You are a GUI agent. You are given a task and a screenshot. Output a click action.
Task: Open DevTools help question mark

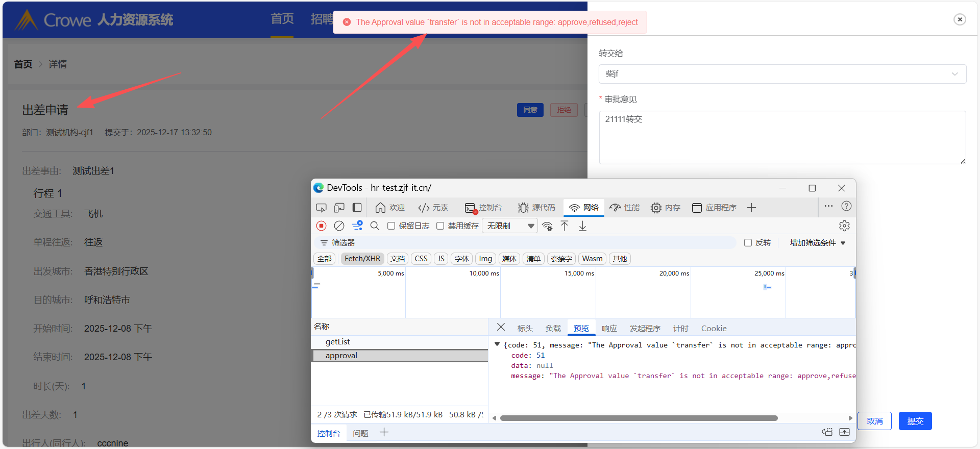click(846, 206)
